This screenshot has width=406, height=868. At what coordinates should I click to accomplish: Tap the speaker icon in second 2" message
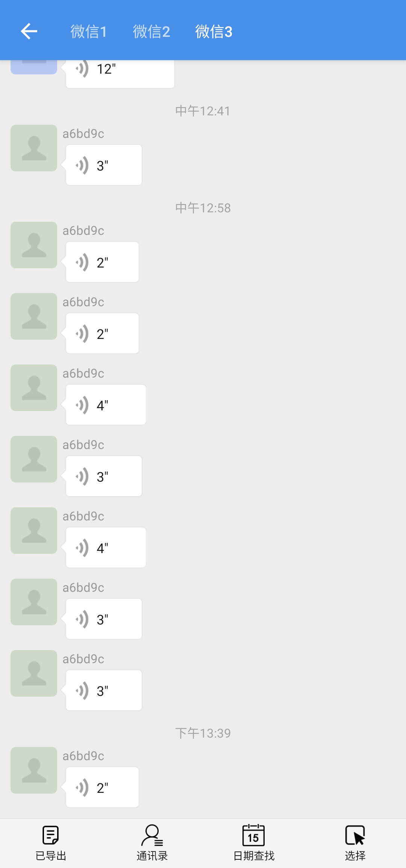point(82,334)
